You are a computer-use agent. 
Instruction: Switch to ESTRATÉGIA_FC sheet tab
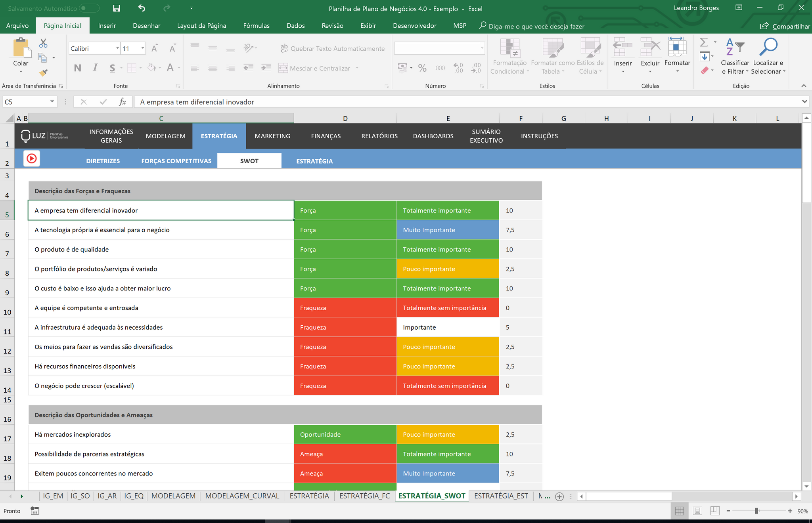(x=364, y=496)
